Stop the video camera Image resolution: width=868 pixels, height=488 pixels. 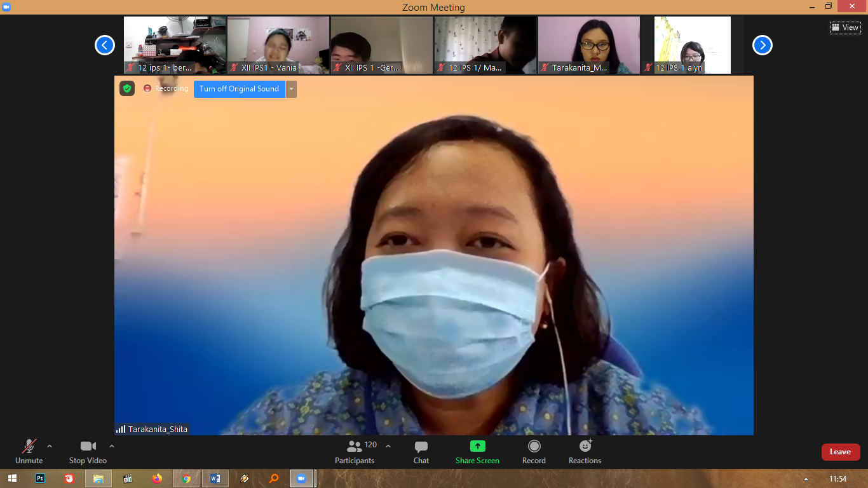88,452
